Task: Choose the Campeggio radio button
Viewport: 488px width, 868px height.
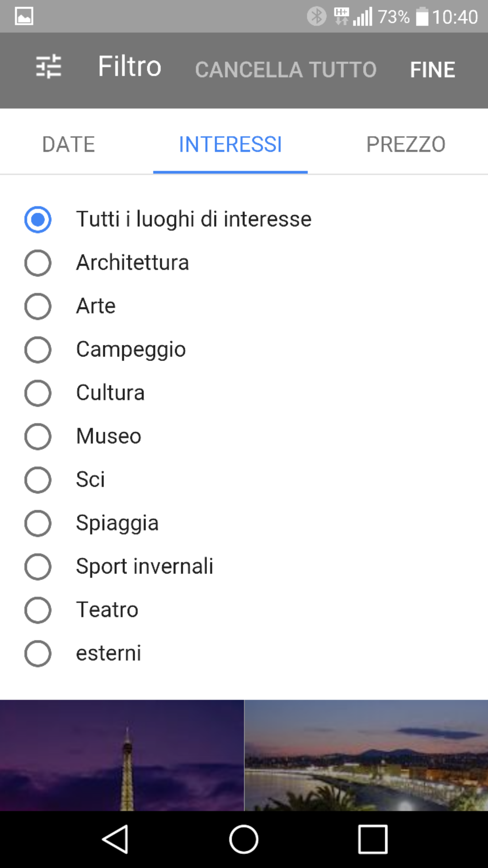Action: tap(38, 349)
